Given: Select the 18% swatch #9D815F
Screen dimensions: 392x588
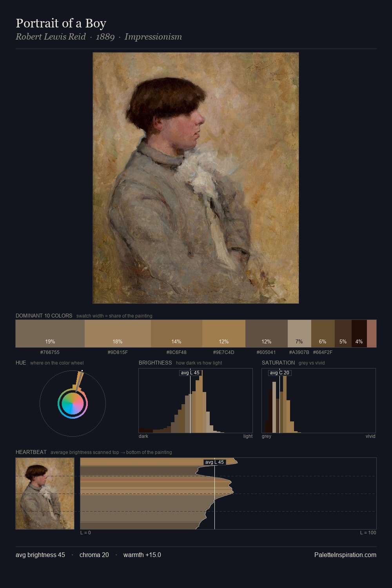Looking at the screenshot, I should 118,334.
